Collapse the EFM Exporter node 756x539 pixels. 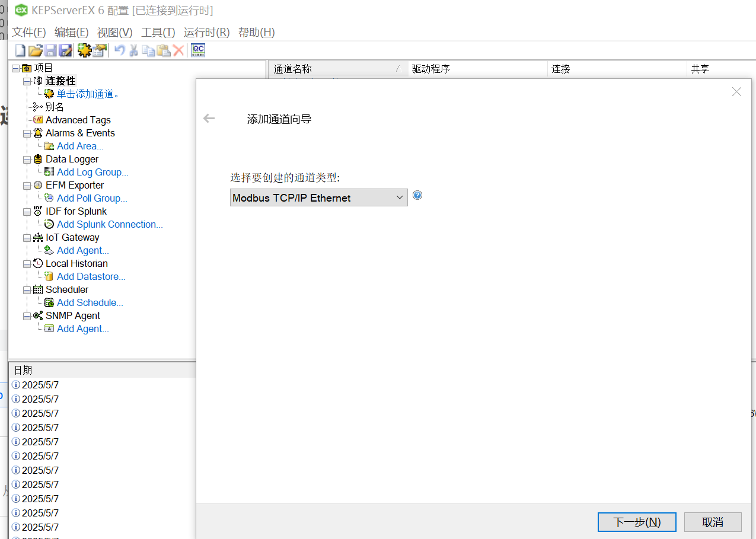click(x=27, y=186)
